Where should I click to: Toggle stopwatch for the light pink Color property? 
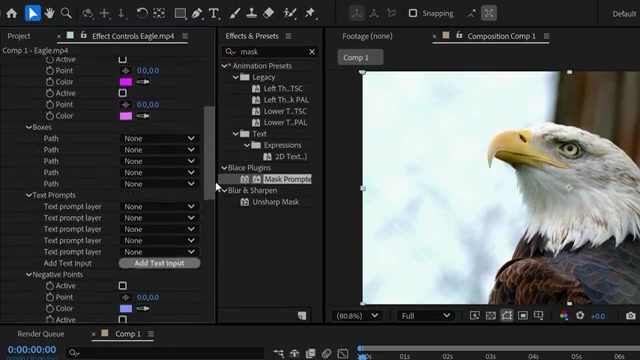click(50, 116)
